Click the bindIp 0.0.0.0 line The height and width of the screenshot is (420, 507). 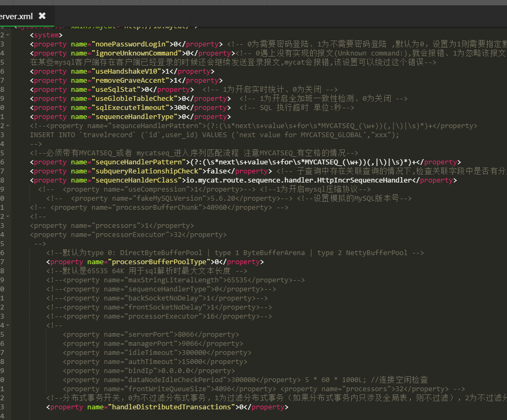pos(149,370)
